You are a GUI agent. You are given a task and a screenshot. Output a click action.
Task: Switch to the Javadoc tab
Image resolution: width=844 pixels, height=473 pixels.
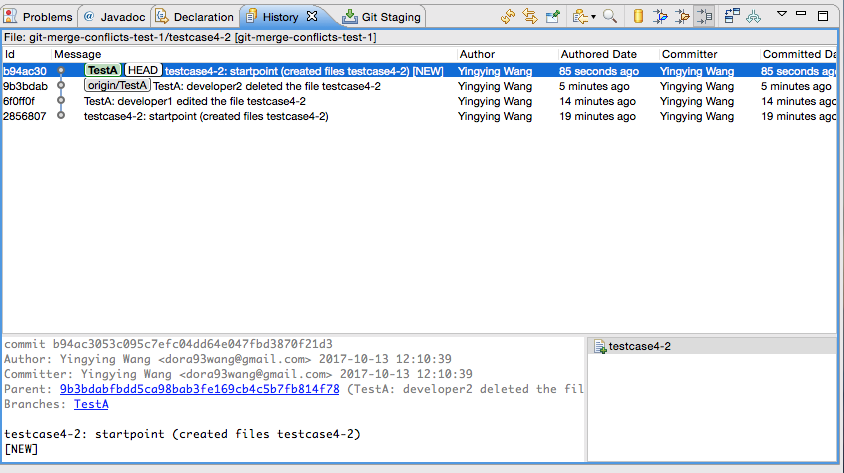pyautogui.click(x=115, y=17)
